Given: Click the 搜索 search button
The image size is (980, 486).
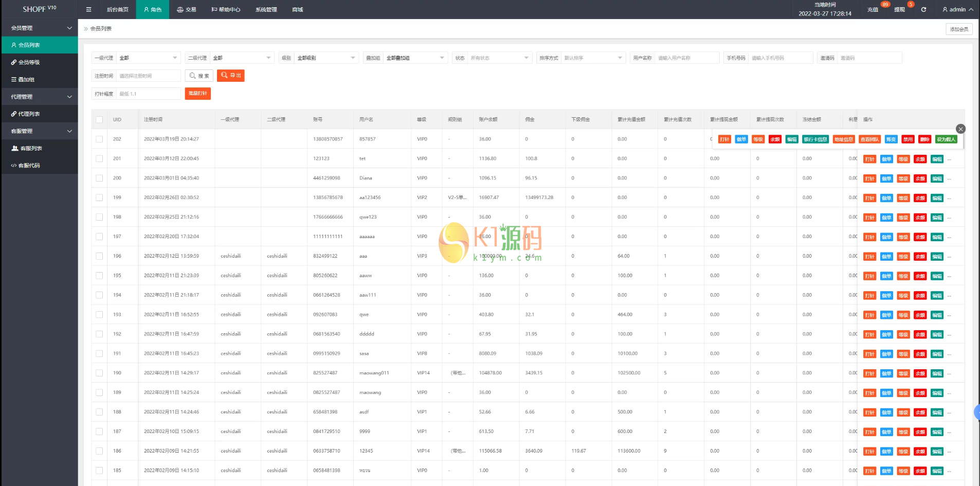Looking at the screenshot, I should (199, 76).
